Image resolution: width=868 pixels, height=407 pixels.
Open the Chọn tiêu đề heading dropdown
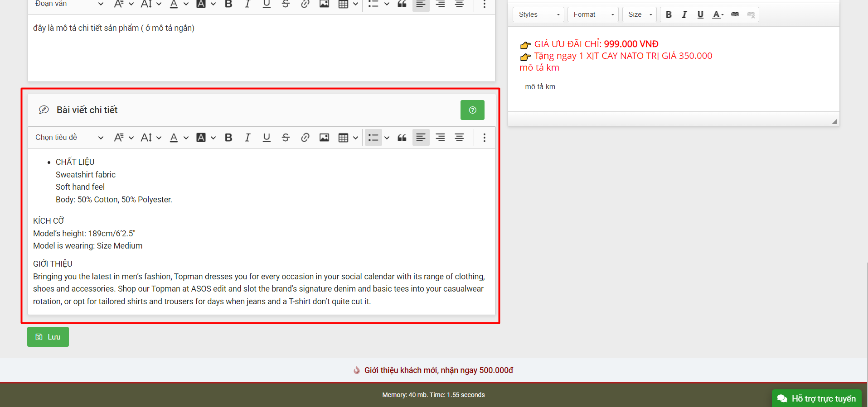[x=69, y=138]
